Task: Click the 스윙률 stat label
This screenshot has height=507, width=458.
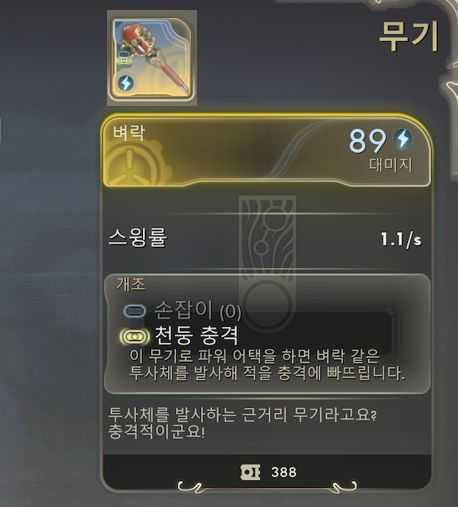Action: click(138, 237)
